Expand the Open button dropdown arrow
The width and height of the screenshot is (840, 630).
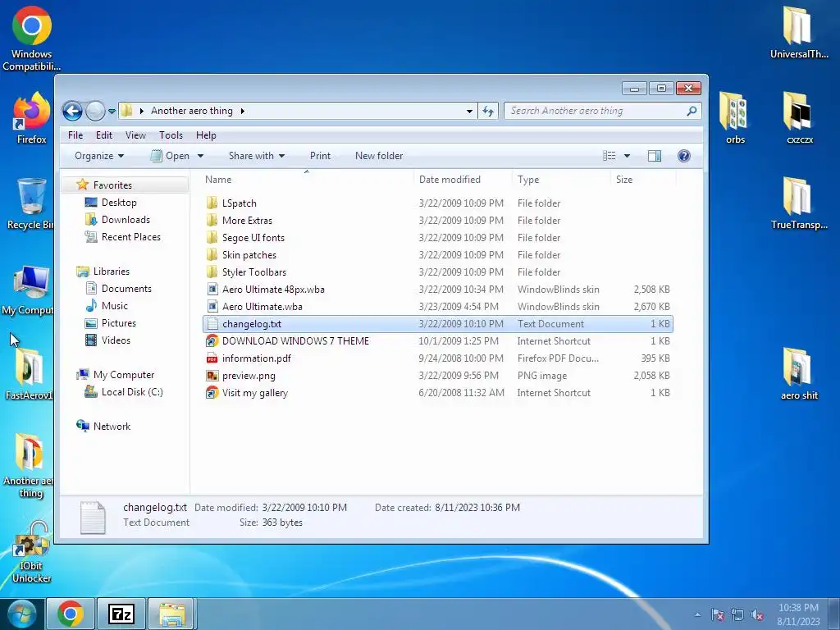click(200, 156)
